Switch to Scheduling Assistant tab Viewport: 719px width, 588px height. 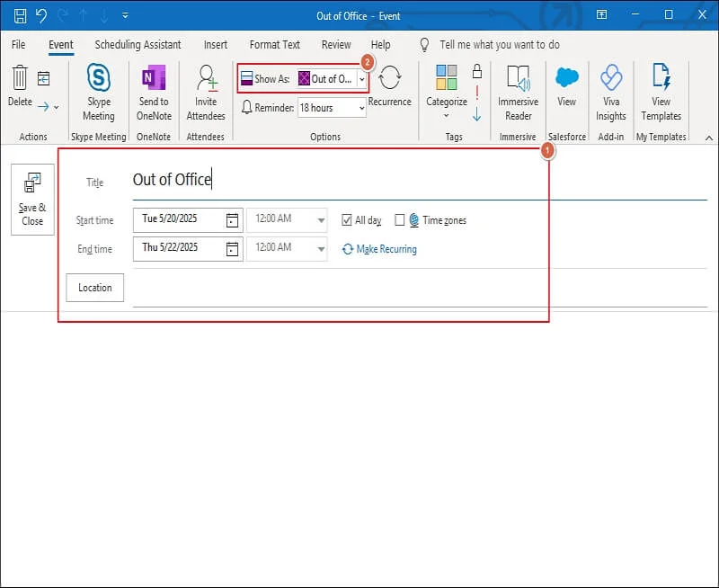(x=138, y=44)
